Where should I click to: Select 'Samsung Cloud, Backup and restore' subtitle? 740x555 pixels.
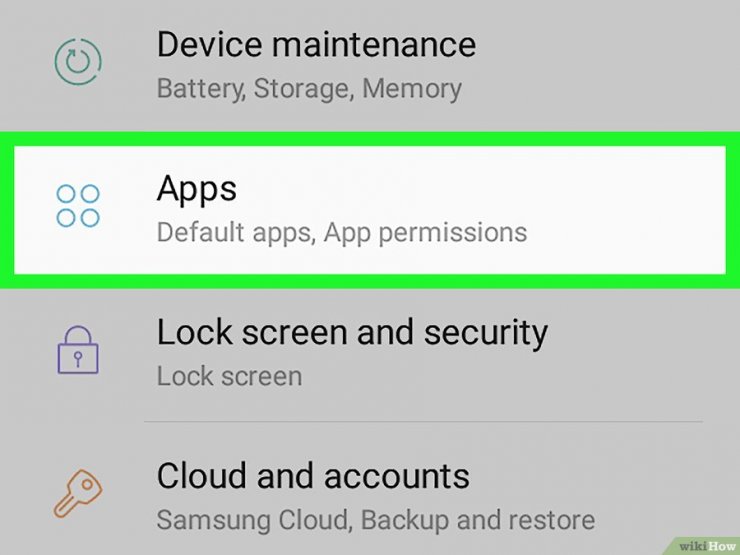[x=376, y=520]
